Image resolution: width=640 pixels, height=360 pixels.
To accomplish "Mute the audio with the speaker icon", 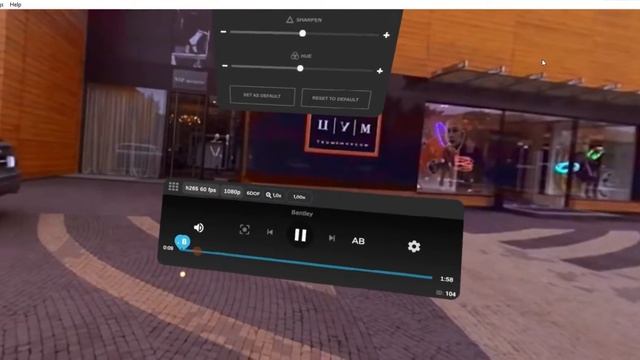I will coord(199,227).
